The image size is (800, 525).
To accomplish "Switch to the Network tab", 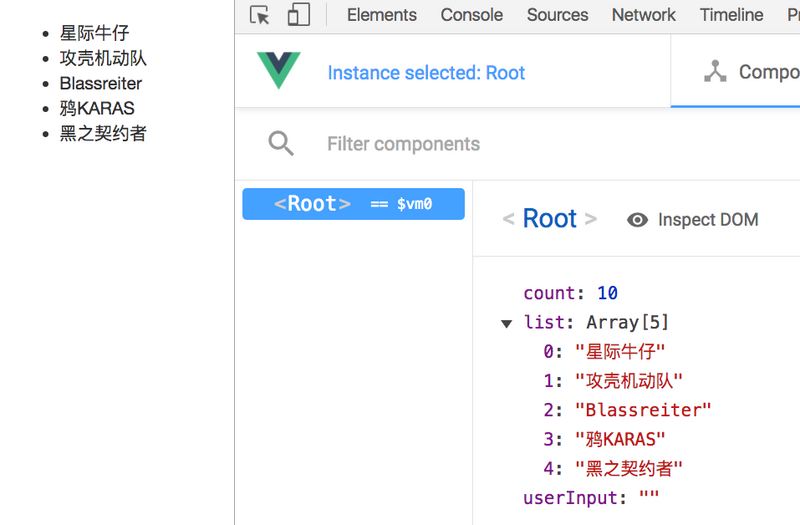I will coord(643,15).
